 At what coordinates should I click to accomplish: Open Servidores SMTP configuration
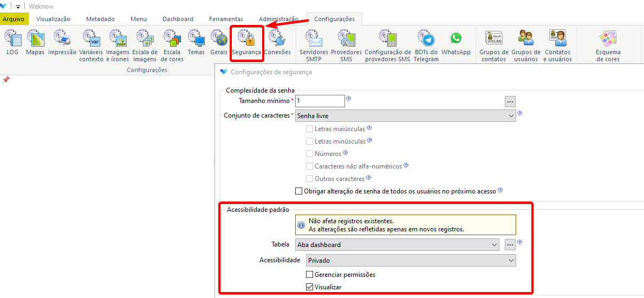click(314, 46)
